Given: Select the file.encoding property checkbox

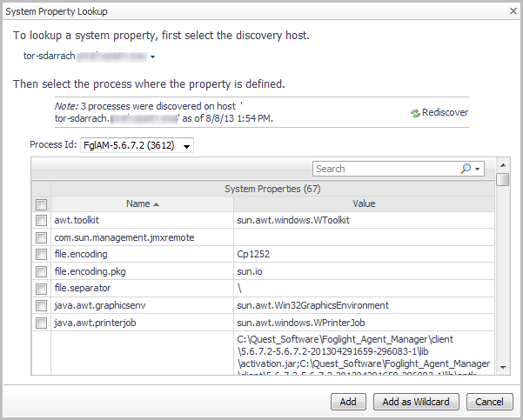Looking at the screenshot, I should [x=41, y=255].
